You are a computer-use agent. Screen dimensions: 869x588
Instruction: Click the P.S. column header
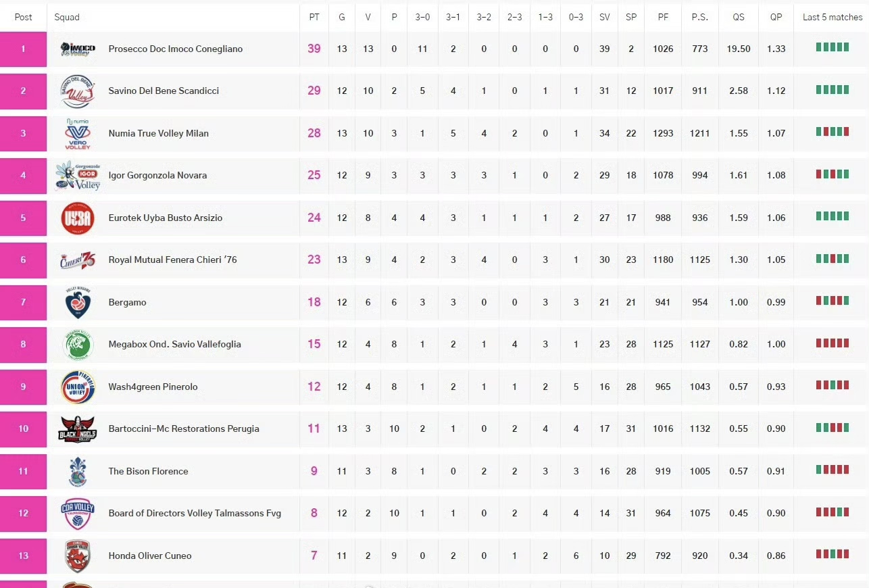click(x=700, y=17)
